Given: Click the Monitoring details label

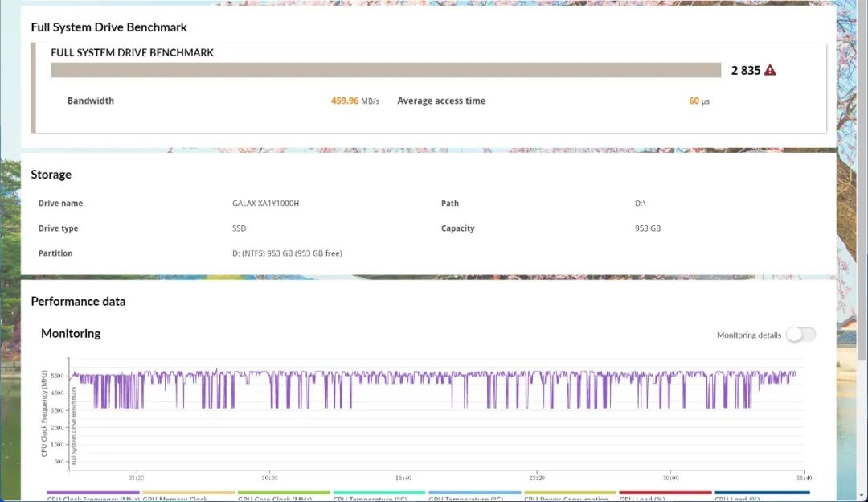Looking at the screenshot, I should [748, 335].
